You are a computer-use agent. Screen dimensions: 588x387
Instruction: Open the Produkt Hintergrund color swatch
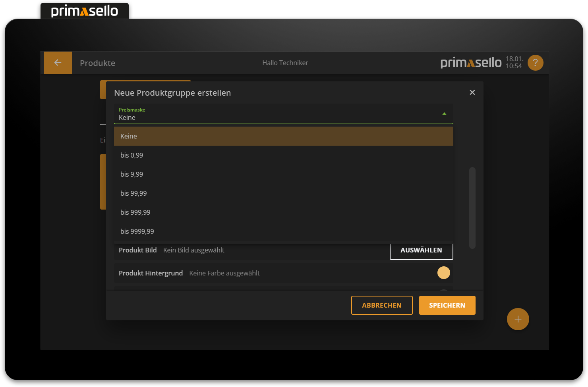(x=443, y=273)
